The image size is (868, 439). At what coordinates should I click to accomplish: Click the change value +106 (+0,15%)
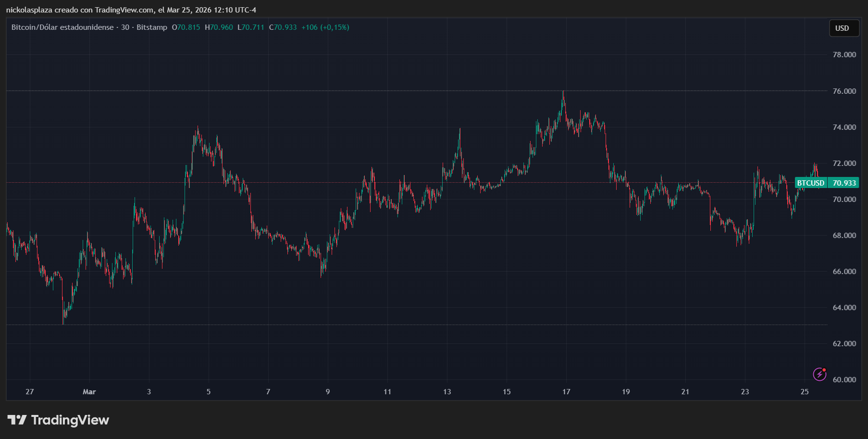click(x=325, y=27)
